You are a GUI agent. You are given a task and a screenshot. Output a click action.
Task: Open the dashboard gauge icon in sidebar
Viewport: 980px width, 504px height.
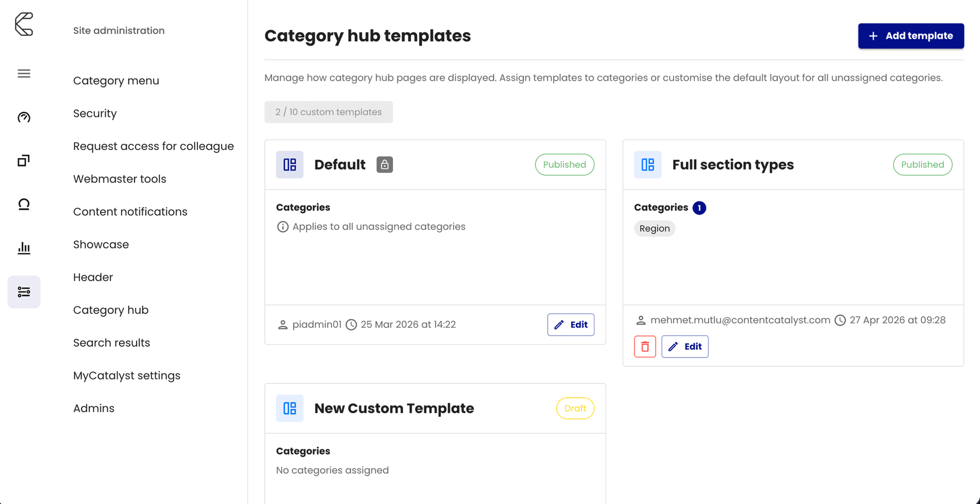point(24,117)
